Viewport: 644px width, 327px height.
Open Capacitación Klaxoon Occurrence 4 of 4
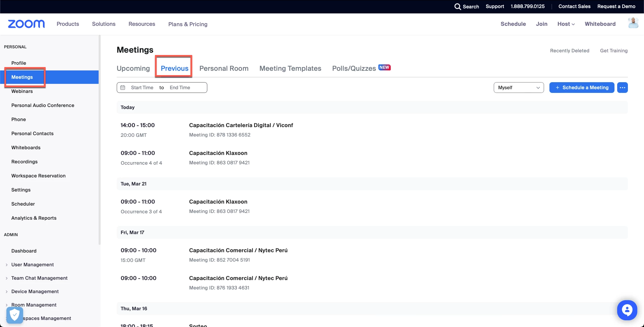pyautogui.click(x=218, y=153)
